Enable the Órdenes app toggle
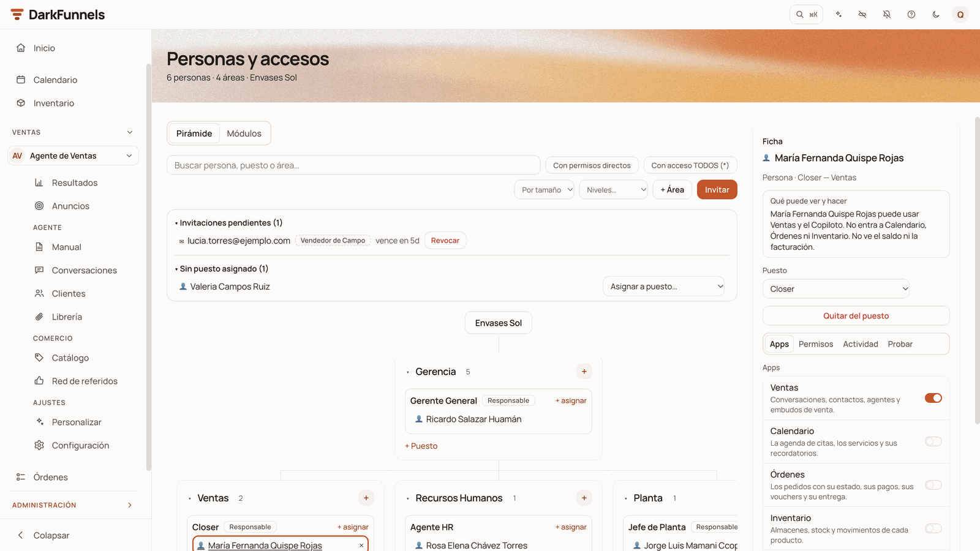 (x=933, y=485)
